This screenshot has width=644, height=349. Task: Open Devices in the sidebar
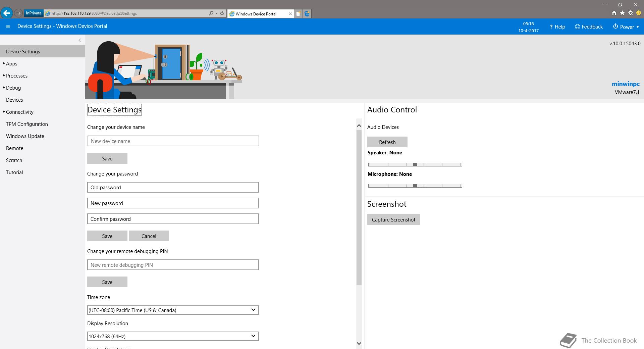(14, 100)
